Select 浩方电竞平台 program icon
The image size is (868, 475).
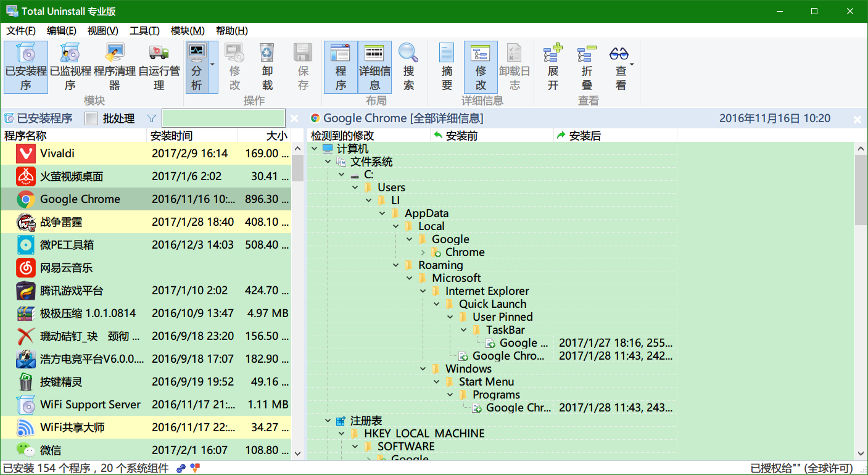point(25,359)
